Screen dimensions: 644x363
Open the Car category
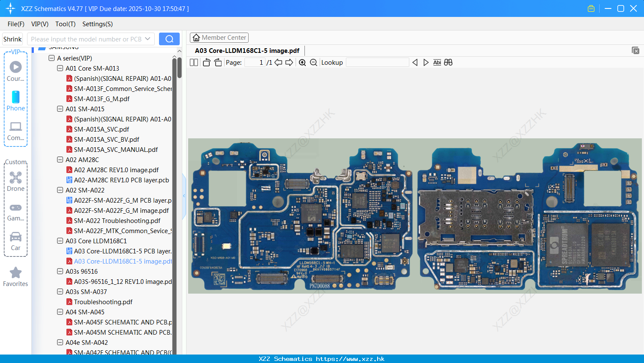pyautogui.click(x=16, y=241)
